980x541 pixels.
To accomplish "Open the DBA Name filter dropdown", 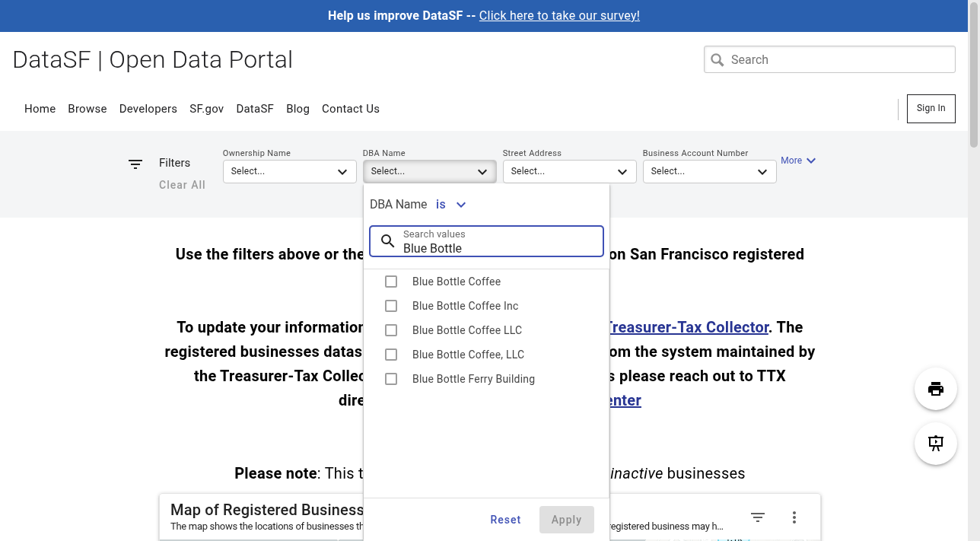I will (x=429, y=171).
